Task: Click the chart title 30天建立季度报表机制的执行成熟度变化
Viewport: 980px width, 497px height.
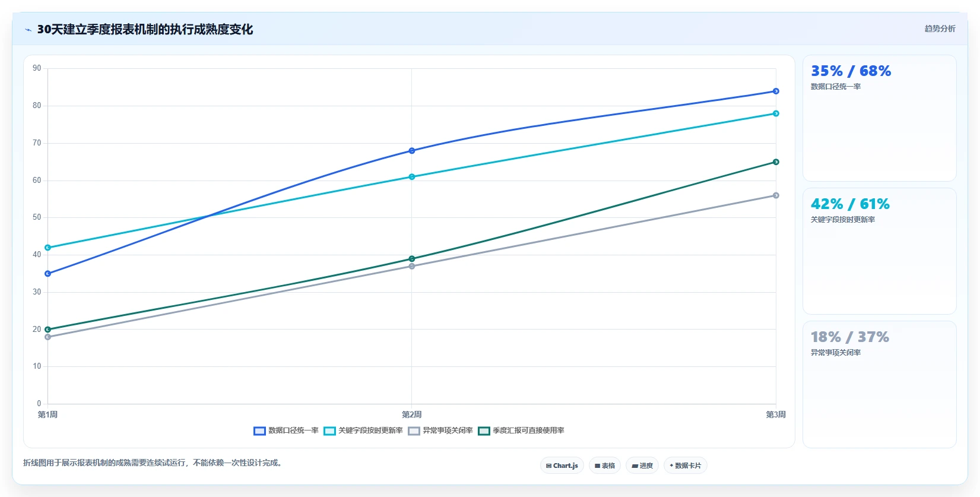Action: [x=145, y=29]
